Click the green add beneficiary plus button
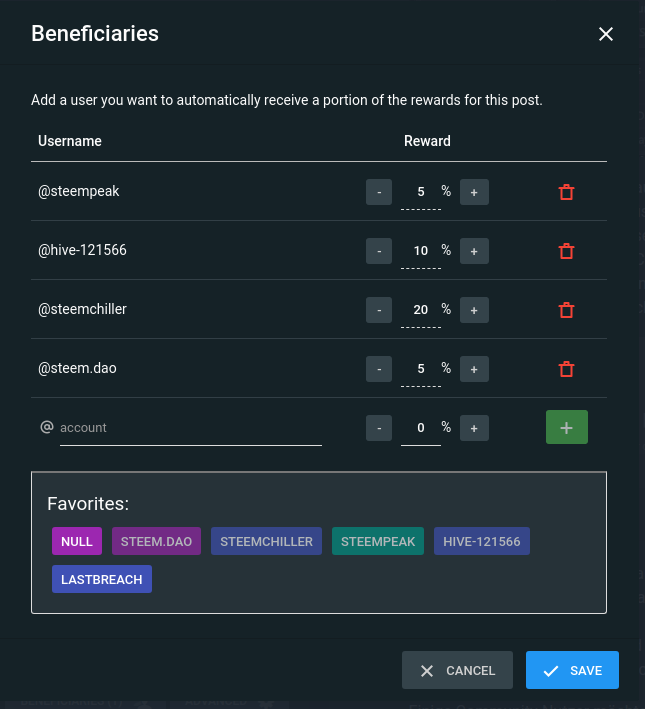This screenshot has width=645, height=709. (x=566, y=428)
